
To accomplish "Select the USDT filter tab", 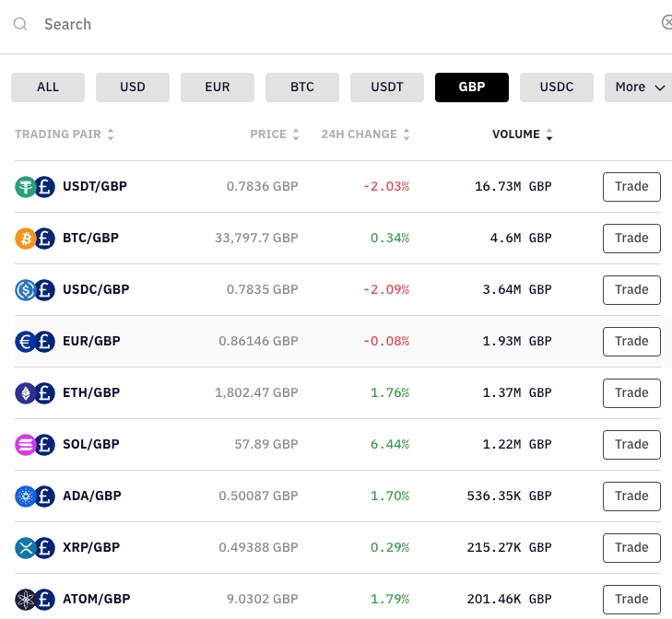I will pyautogui.click(x=387, y=88).
